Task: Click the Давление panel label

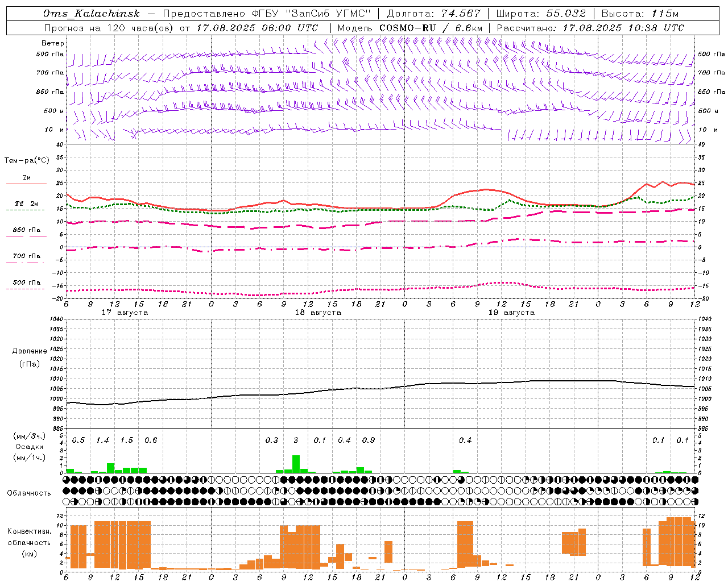Action: [x=30, y=351]
